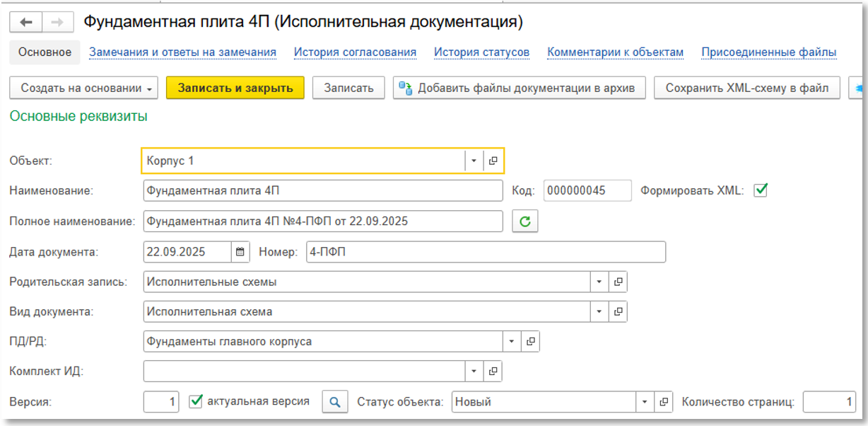The image size is (868, 426).
Task: Open the Объект field's linked record icon
Action: pos(493,161)
